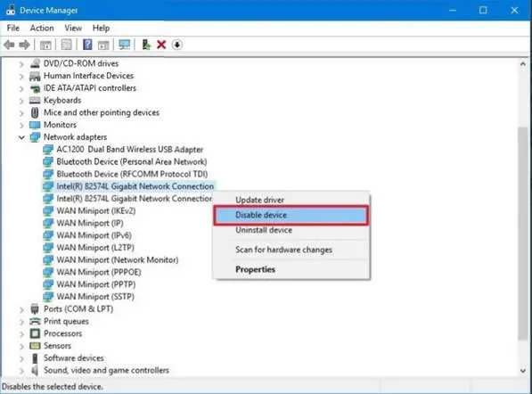The height and width of the screenshot is (394, 532).
Task: Expand Mice and other pointing devices
Action: [21, 113]
